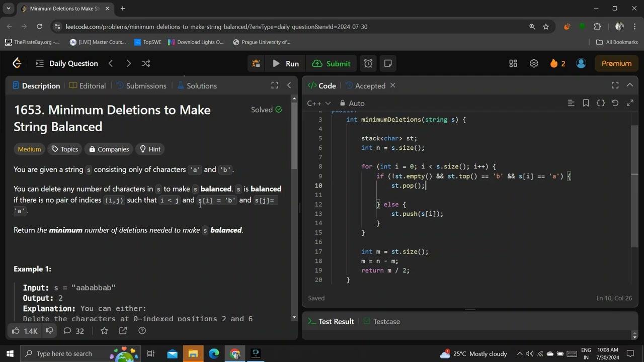
Task: Collapse the description panel chevron
Action: click(289, 85)
